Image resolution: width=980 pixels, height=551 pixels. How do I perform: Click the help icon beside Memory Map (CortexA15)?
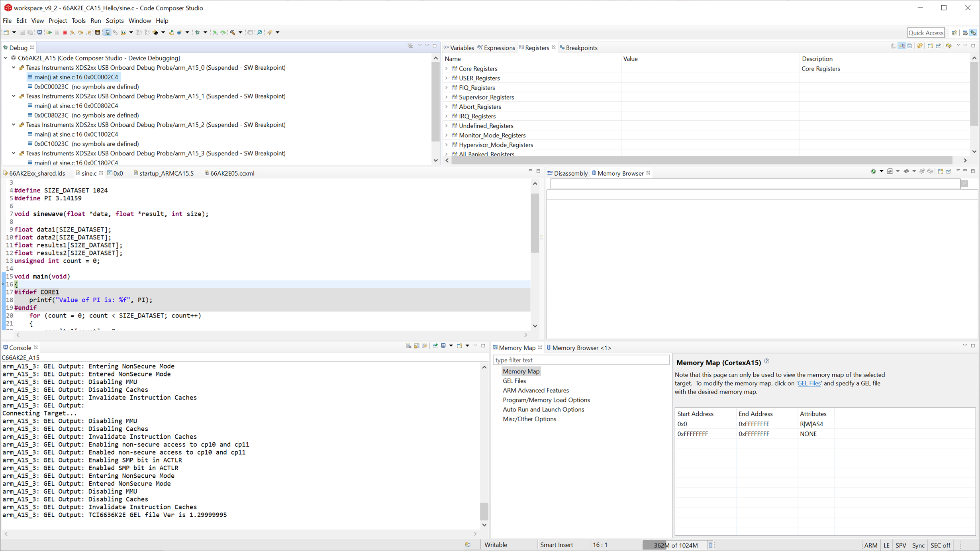(x=767, y=361)
